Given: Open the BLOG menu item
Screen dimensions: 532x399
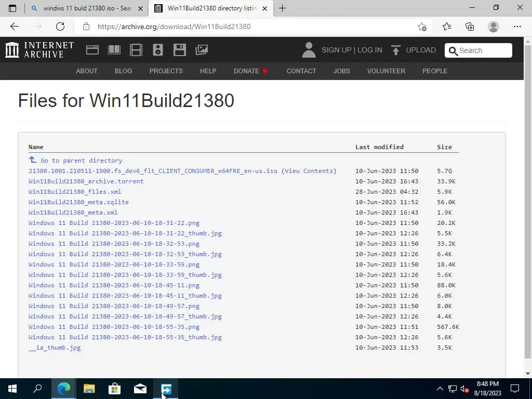Looking at the screenshot, I should (x=124, y=71).
